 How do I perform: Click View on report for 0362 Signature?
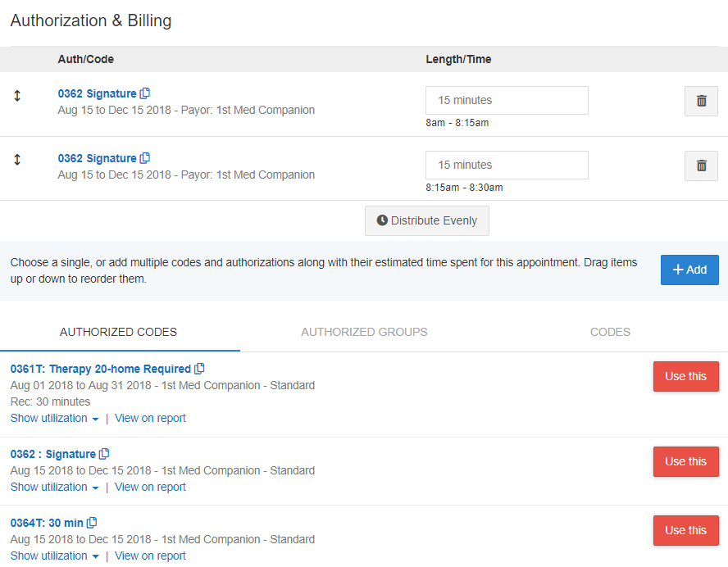point(150,487)
